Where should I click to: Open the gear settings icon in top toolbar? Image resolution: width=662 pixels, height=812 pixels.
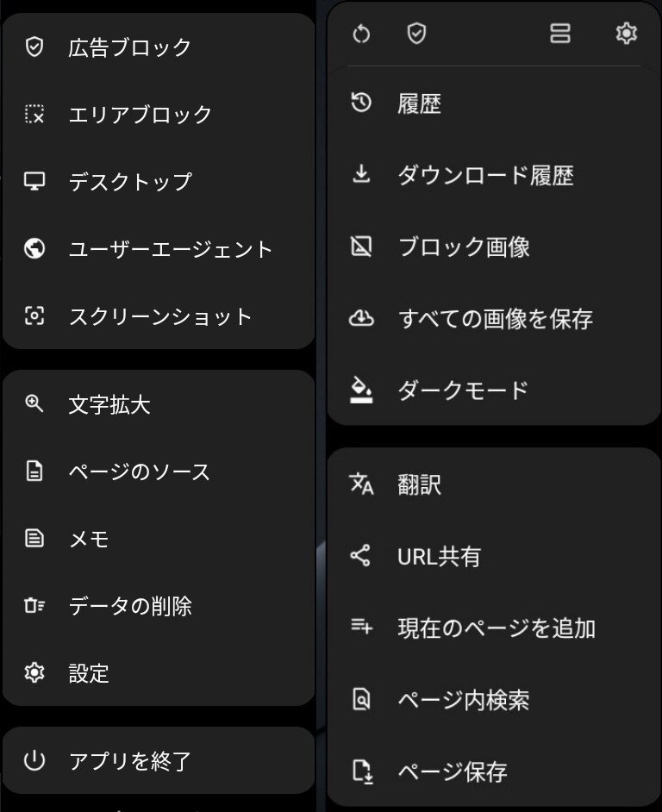click(626, 34)
